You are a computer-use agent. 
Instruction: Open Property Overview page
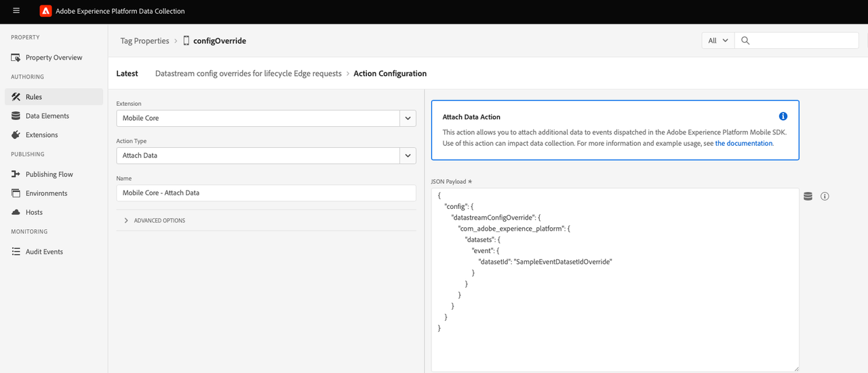click(x=54, y=58)
